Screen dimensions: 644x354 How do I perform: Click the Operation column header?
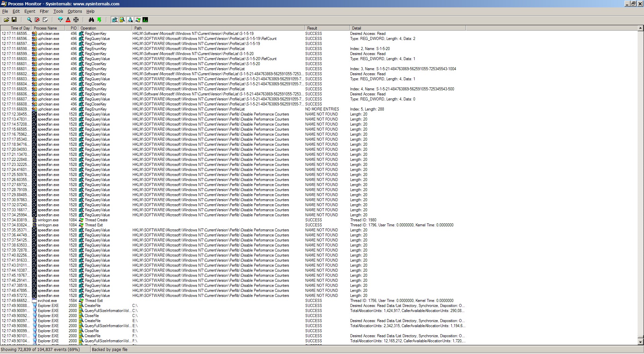pyautogui.click(x=105, y=28)
